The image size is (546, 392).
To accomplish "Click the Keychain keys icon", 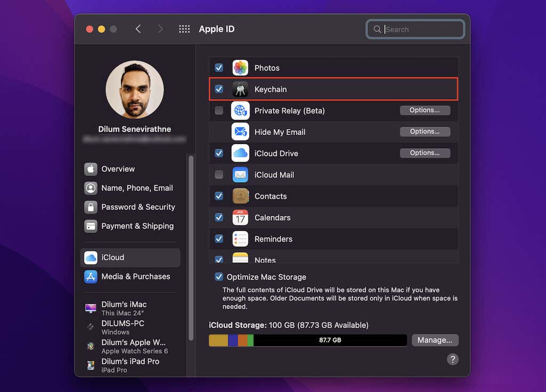I will (x=240, y=89).
